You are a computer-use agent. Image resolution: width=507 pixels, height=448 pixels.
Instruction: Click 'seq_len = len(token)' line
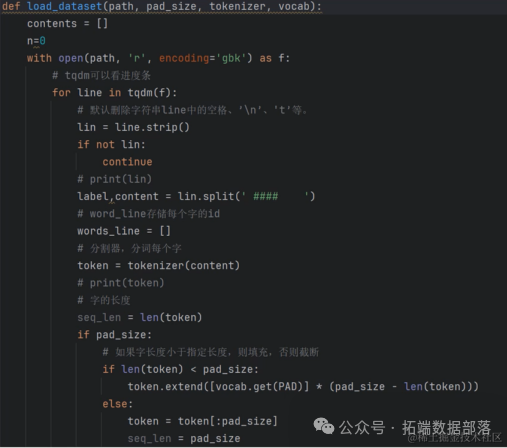click(140, 317)
